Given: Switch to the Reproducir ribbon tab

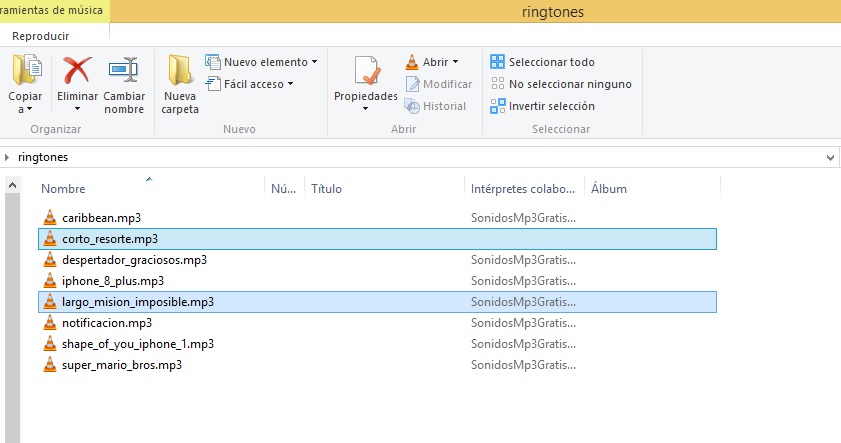Looking at the screenshot, I should point(41,36).
